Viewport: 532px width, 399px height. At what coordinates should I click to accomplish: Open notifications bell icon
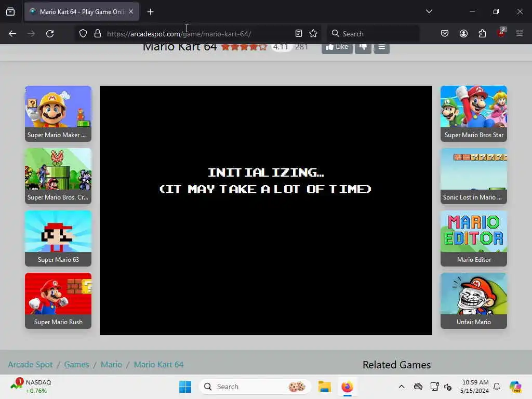click(x=497, y=387)
